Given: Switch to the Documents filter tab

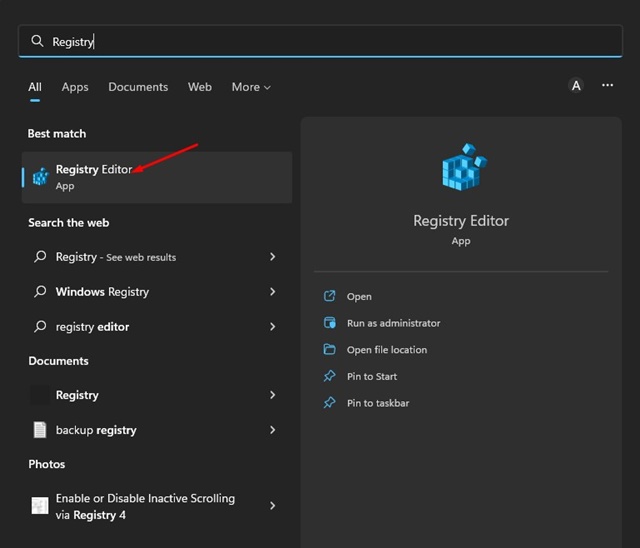Looking at the screenshot, I should point(138,87).
